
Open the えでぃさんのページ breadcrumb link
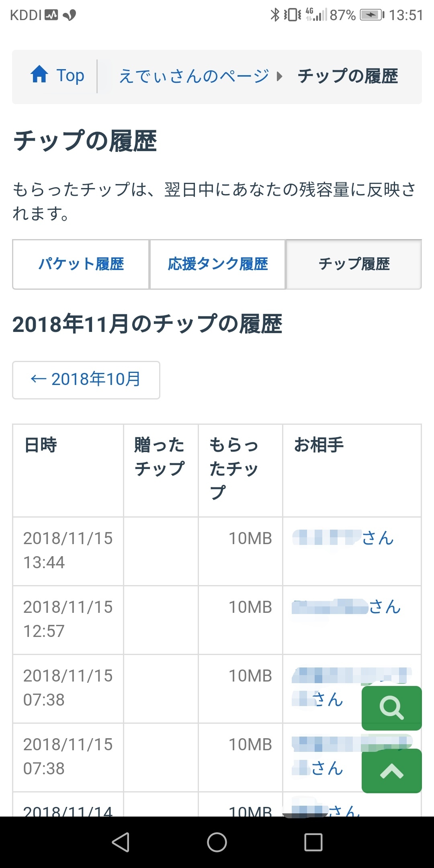(194, 76)
